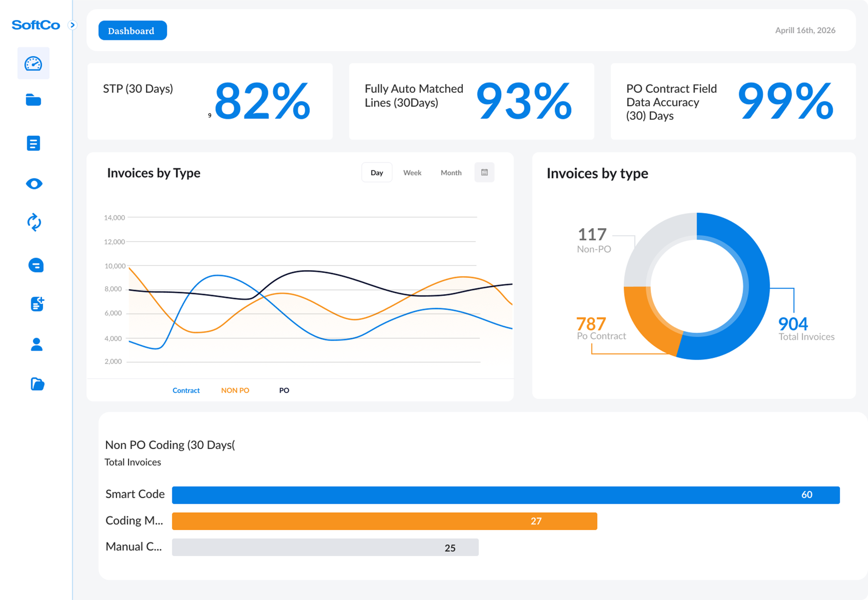Click the Manual C... label
Viewport: 868px width, 600px height.
[x=134, y=547]
